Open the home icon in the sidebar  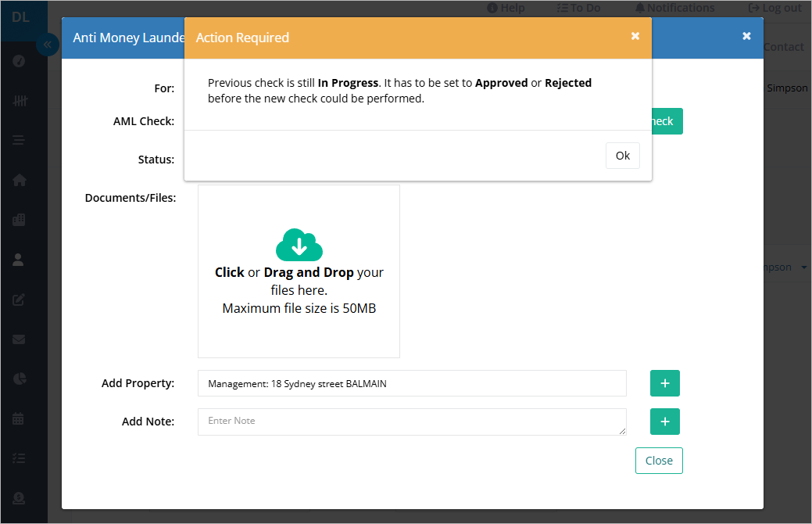tap(20, 180)
